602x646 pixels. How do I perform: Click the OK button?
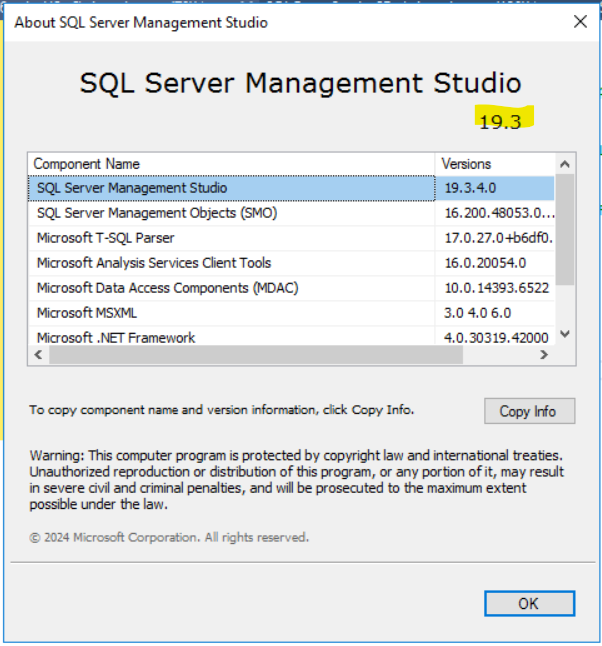point(529,604)
